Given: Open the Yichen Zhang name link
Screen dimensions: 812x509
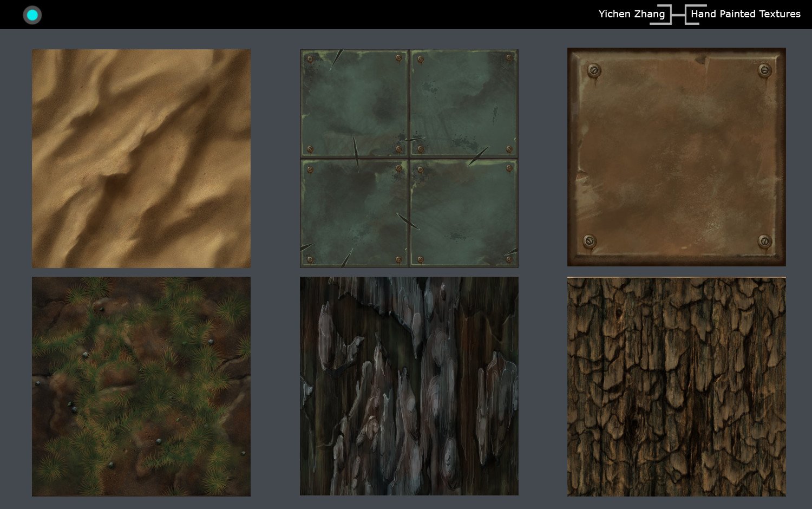Looking at the screenshot, I should pos(631,14).
